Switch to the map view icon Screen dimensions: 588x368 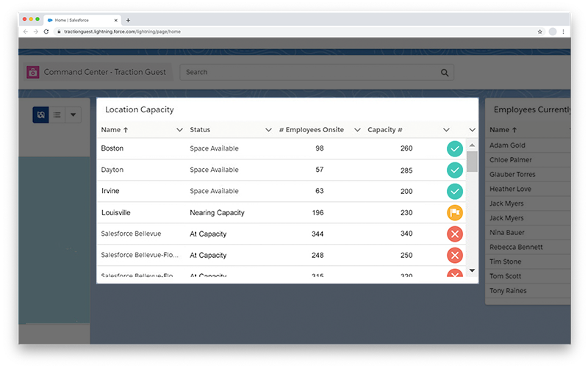41,115
